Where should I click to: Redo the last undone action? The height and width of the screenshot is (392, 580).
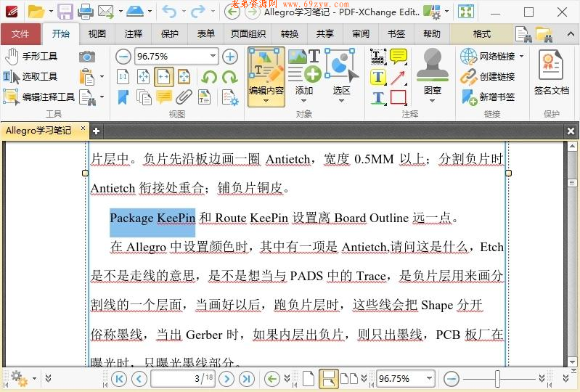198,12
